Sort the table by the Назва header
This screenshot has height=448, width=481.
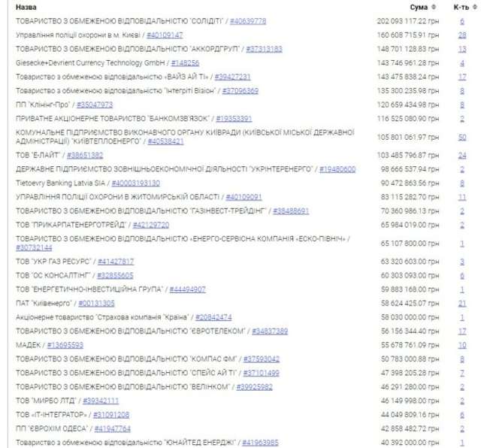click(26, 7)
